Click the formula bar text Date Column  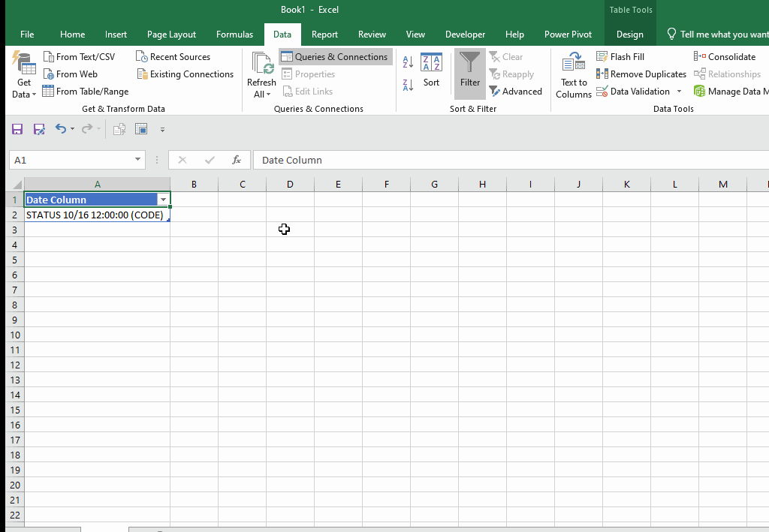tap(292, 160)
